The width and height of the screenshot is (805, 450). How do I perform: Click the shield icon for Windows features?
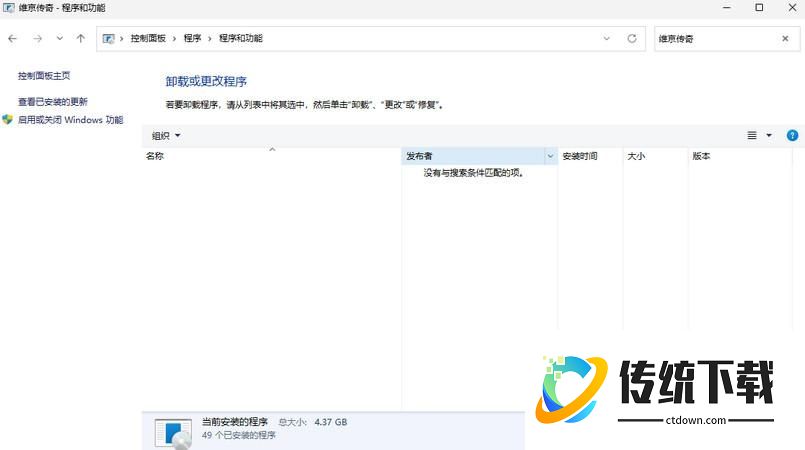pos(8,120)
